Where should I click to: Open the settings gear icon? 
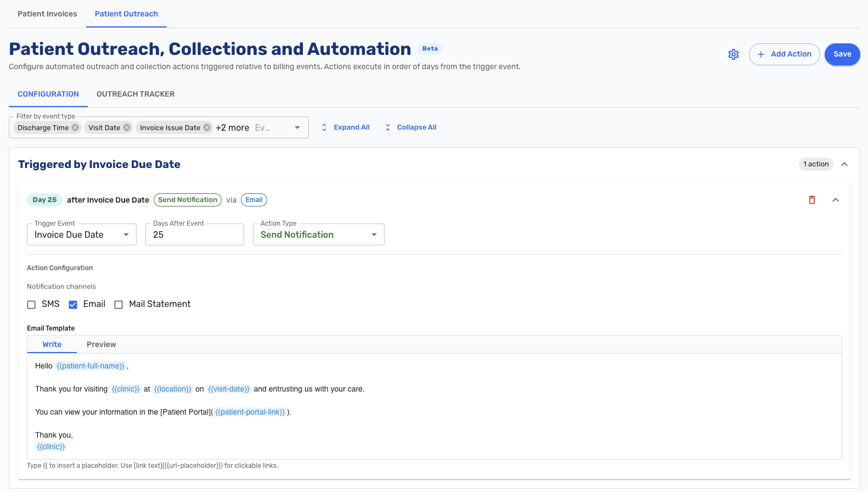point(734,54)
